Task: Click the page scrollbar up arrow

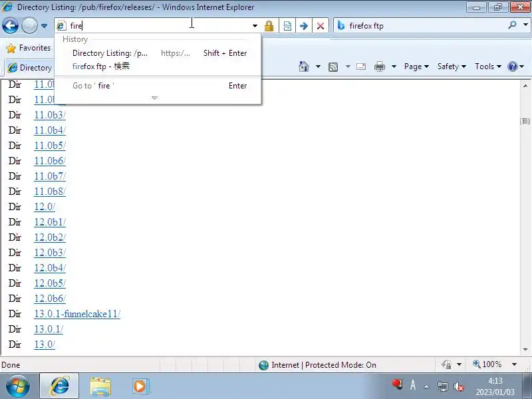Action: click(525, 86)
